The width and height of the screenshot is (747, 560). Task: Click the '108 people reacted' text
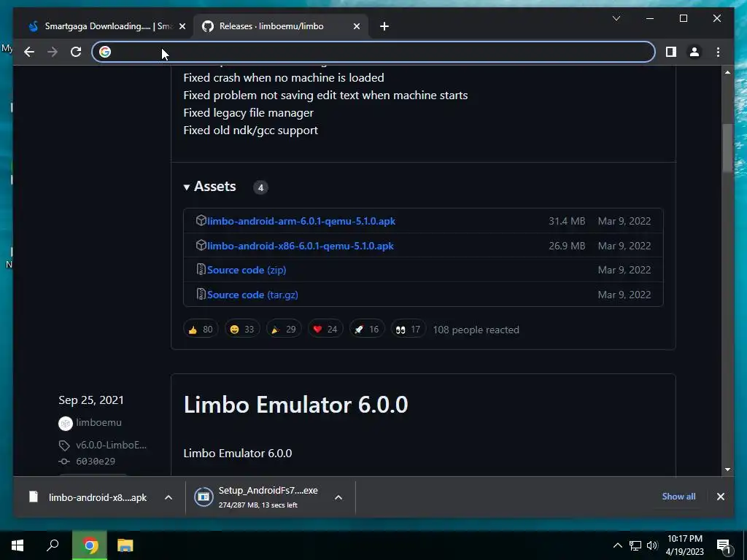[x=476, y=330]
